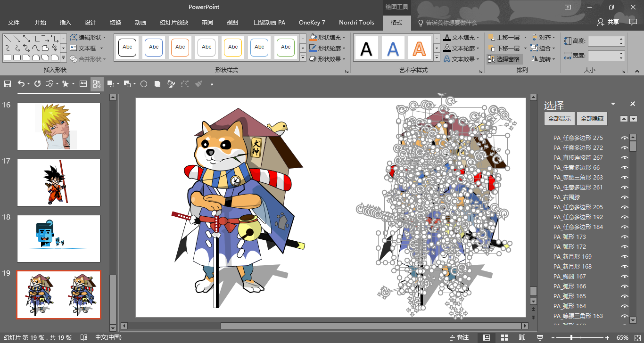Hide the PA_右围脖 layer via eye icon
The width and height of the screenshot is (644, 343).
click(625, 197)
